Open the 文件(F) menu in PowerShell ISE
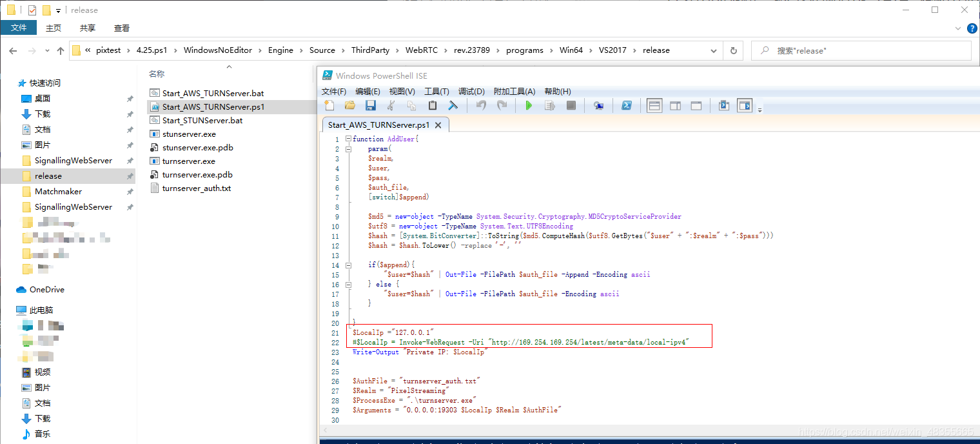The image size is (980, 444). click(334, 91)
